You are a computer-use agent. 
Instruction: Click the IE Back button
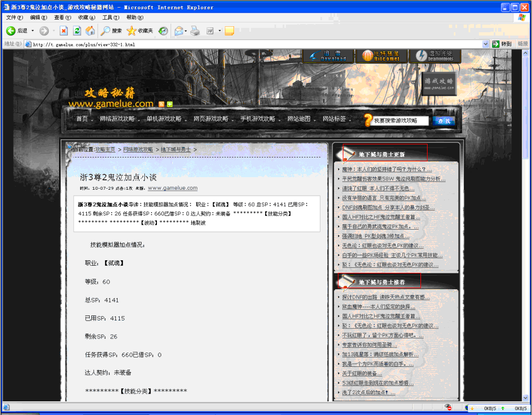(16, 31)
